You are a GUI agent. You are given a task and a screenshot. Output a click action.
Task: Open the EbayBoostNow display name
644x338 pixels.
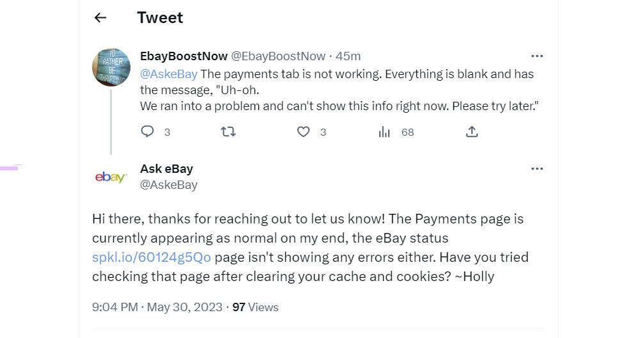(x=183, y=56)
